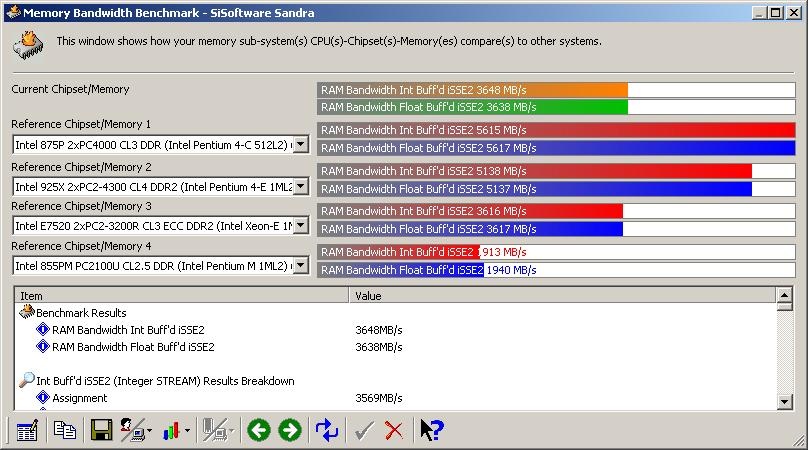Click the grey checkmark OK icon
This screenshot has height=450, width=808.
[364, 430]
